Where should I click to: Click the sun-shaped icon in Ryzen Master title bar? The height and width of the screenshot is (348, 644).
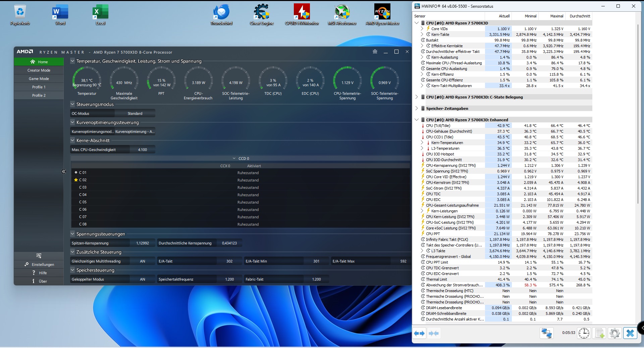(375, 52)
